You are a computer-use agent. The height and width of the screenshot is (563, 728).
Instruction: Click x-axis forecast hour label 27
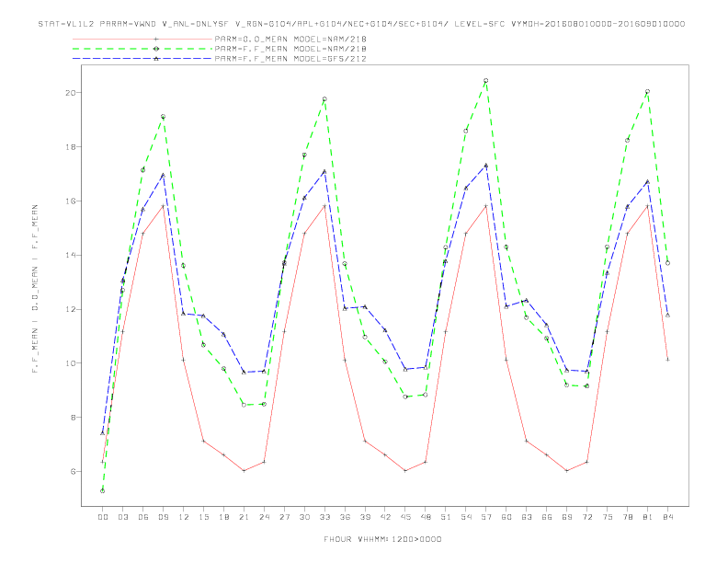tap(284, 517)
